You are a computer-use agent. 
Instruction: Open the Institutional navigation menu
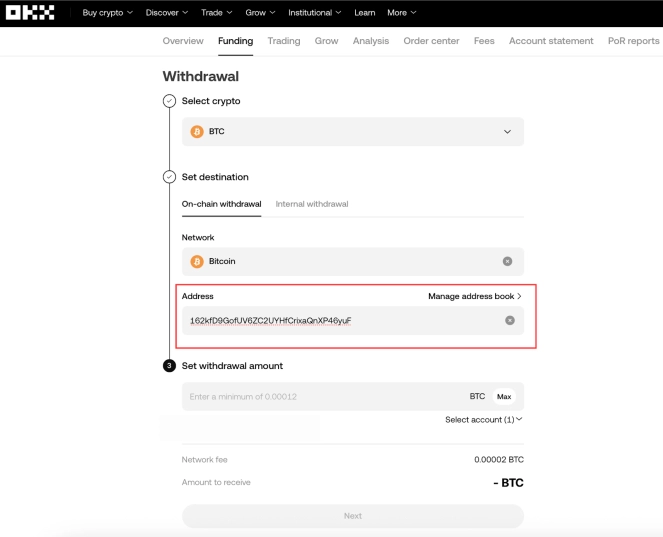point(314,13)
